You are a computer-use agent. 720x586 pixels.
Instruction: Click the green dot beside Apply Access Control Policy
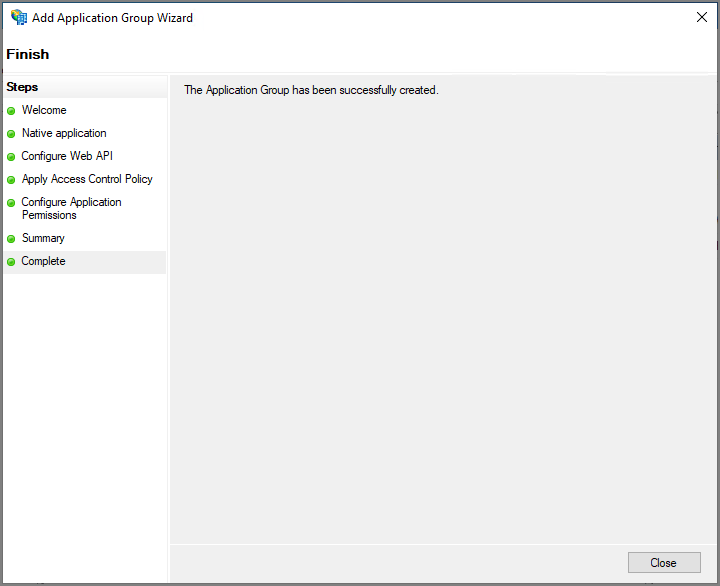[11, 180]
